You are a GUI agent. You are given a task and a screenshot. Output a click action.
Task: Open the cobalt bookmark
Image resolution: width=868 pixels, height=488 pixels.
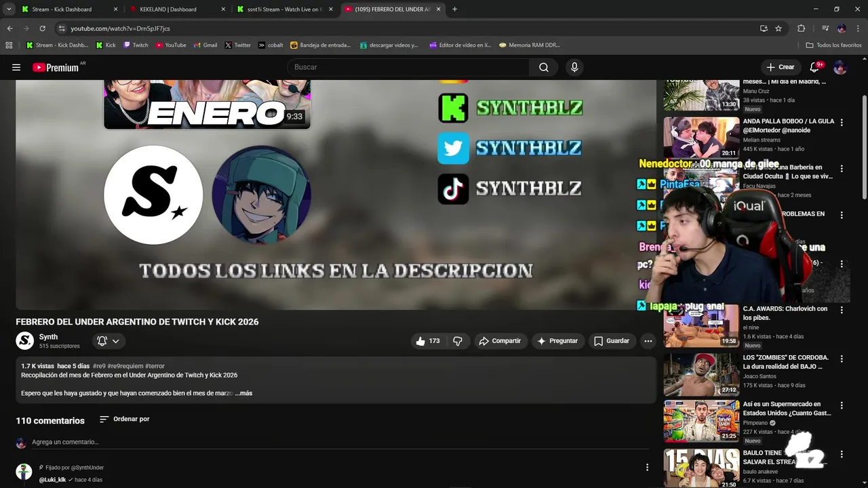tap(271, 45)
